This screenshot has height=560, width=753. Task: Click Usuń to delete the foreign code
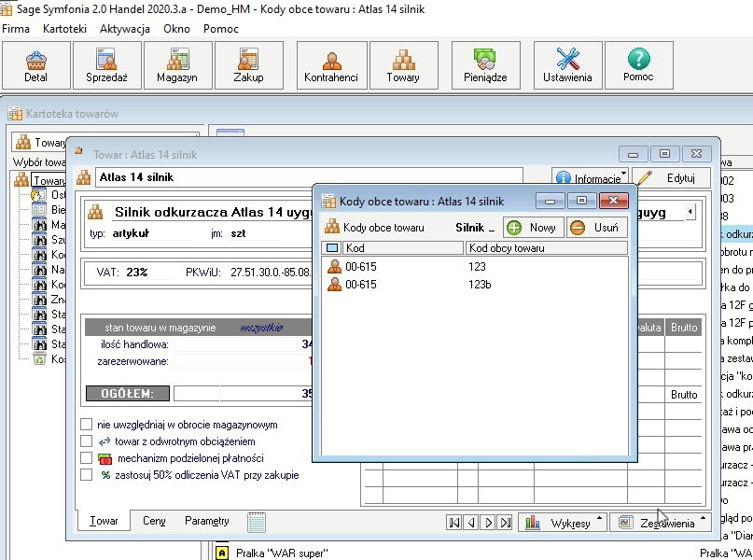(597, 227)
